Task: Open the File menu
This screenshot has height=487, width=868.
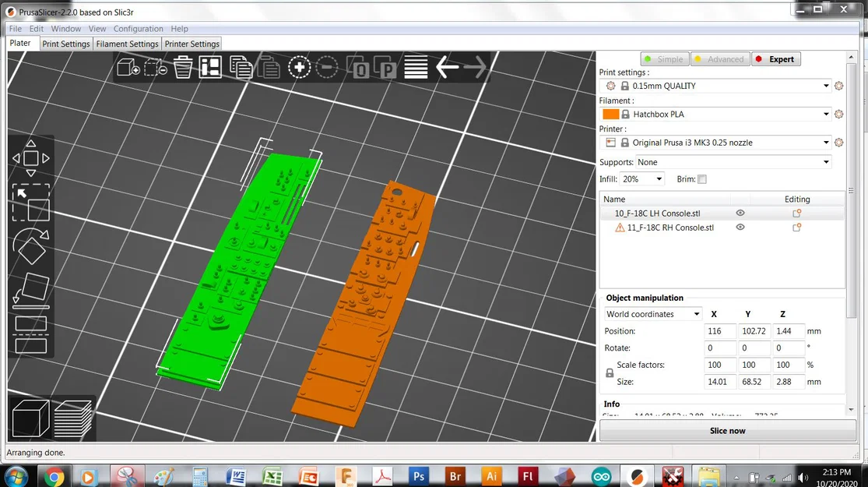Action: pyautogui.click(x=16, y=29)
